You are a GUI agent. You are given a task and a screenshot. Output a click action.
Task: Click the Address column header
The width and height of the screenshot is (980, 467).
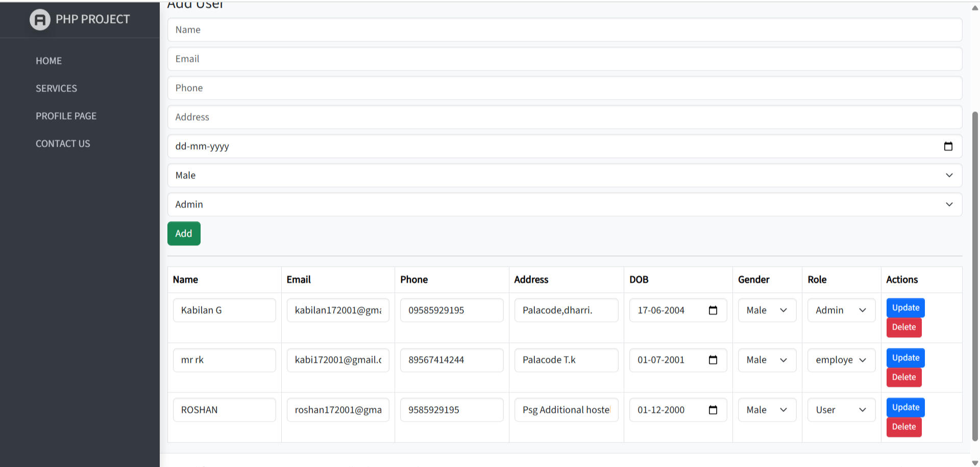(531, 279)
